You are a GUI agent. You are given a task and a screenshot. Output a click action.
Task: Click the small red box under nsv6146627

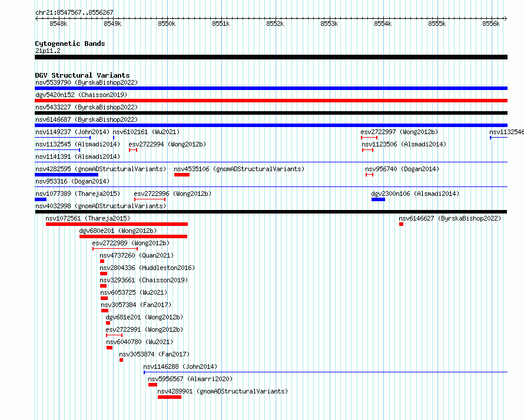pos(401,224)
